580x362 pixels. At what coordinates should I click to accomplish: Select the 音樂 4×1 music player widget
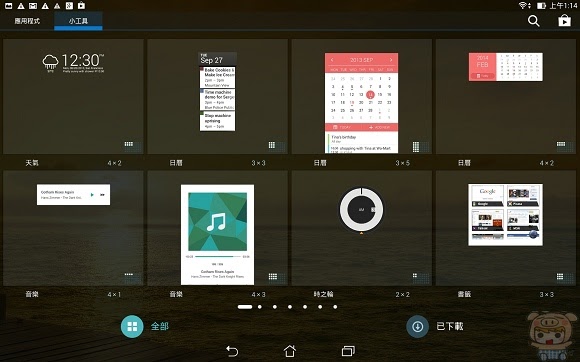[x=73, y=228]
